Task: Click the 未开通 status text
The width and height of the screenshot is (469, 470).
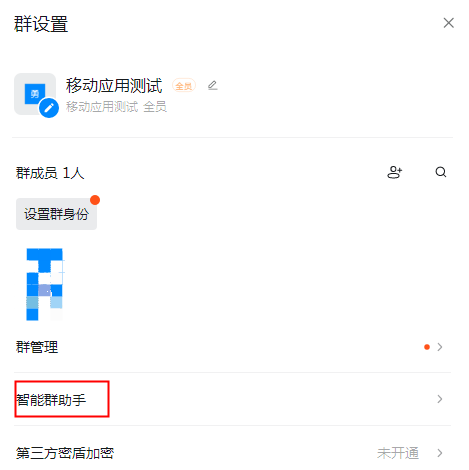Action: pyautogui.click(x=398, y=453)
